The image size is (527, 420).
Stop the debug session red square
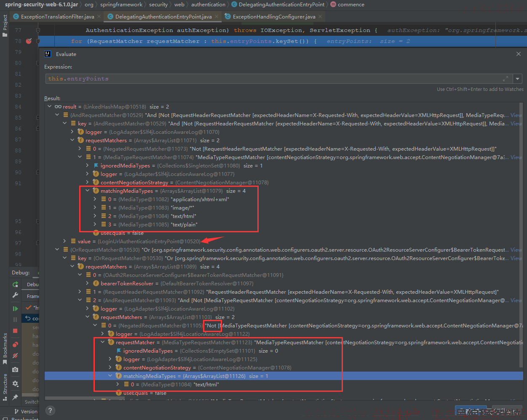click(x=15, y=331)
